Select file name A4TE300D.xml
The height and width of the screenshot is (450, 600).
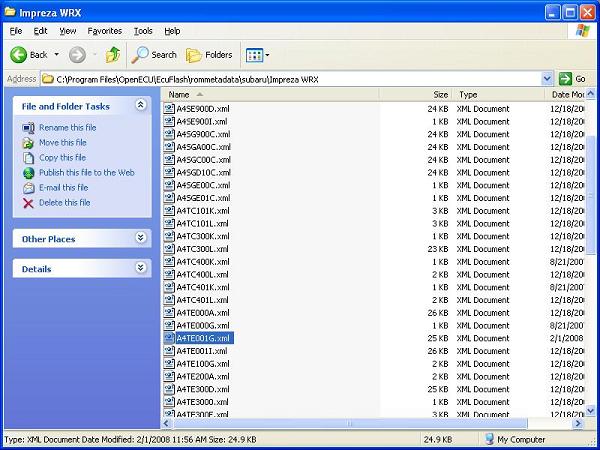(203, 389)
